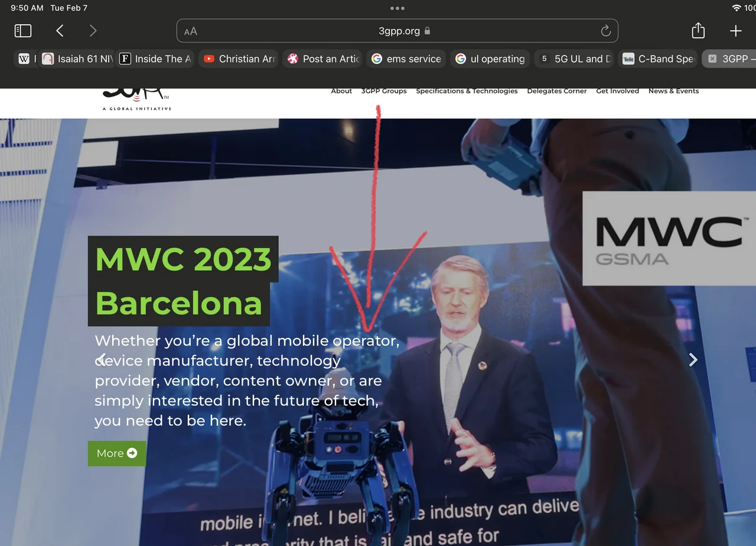The height and width of the screenshot is (546, 756).
Task: Show the next carousel slide
Action: point(693,360)
